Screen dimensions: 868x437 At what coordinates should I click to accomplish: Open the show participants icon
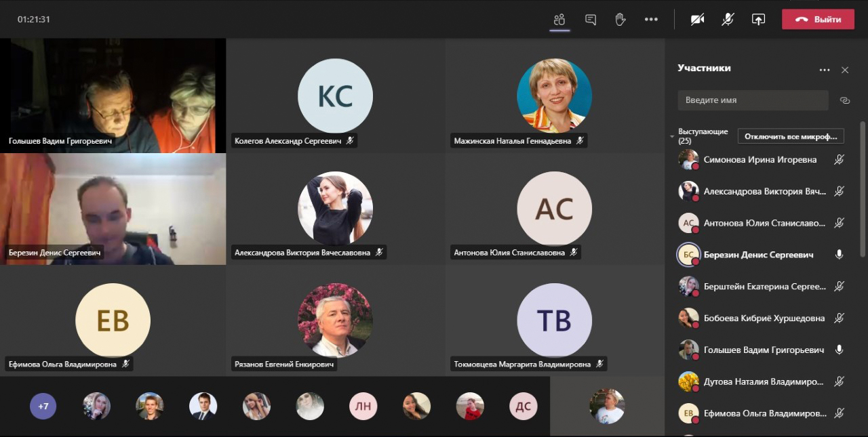[x=559, y=20]
